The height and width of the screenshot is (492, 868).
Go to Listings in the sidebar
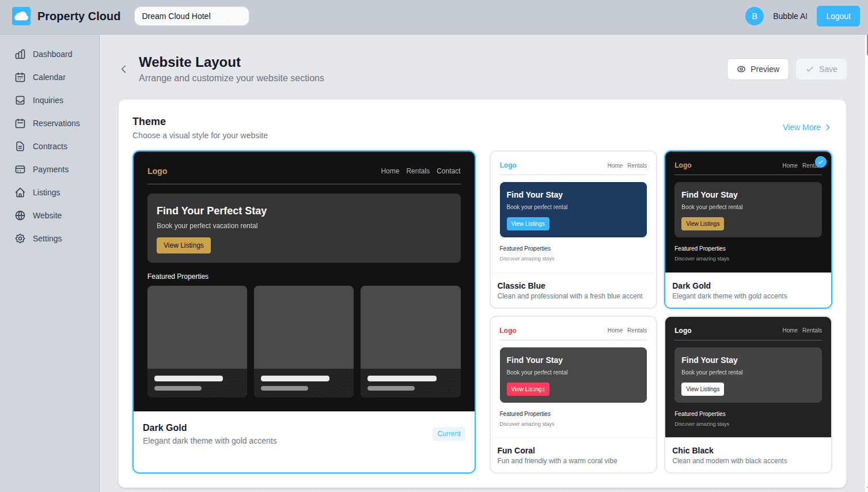click(50, 192)
